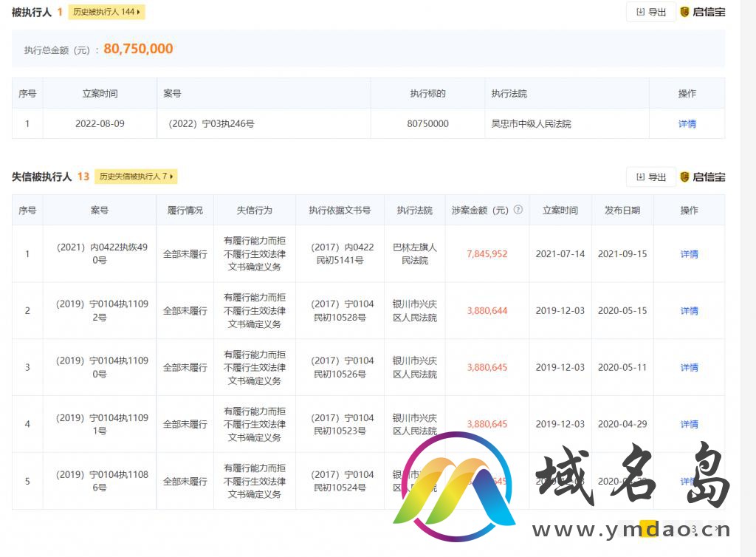This screenshot has height=557, width=756.
Task: Open 详情 for case (2019)宁0104执11091号
Action: point(689,424)
